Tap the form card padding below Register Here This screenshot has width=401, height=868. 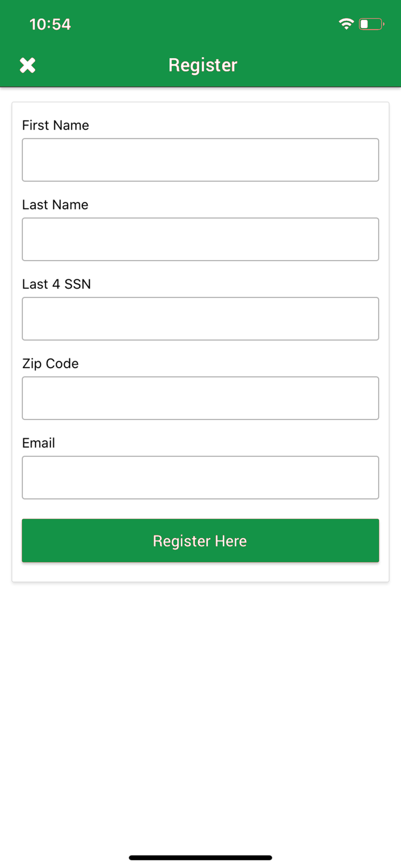point(200,572)
